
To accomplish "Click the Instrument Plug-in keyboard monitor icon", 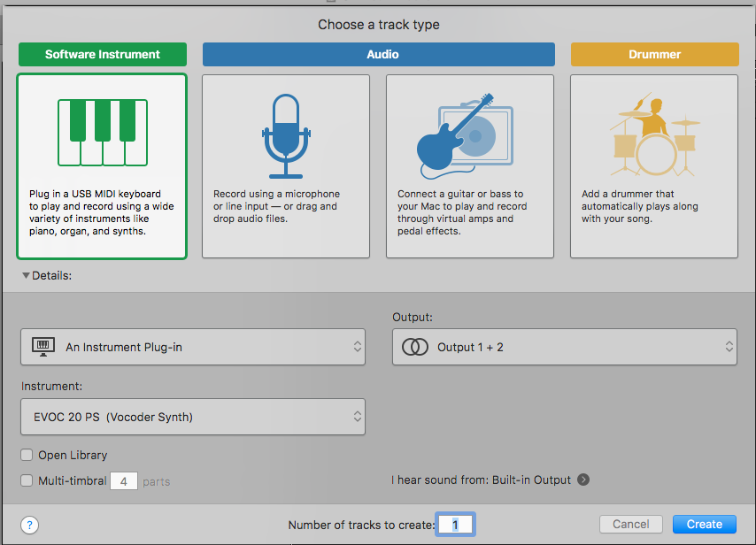I will [x=42, y=347].
